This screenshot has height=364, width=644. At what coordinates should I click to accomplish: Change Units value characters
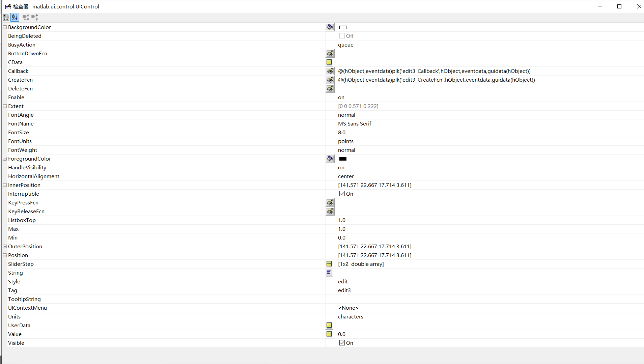[x=351, y=316]
